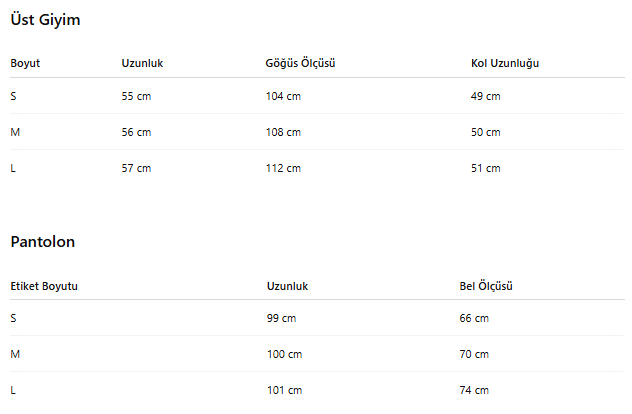The image size is (632, 414).
Task: Click the 55 cm length cell
Action: click(x=136, y=96)
